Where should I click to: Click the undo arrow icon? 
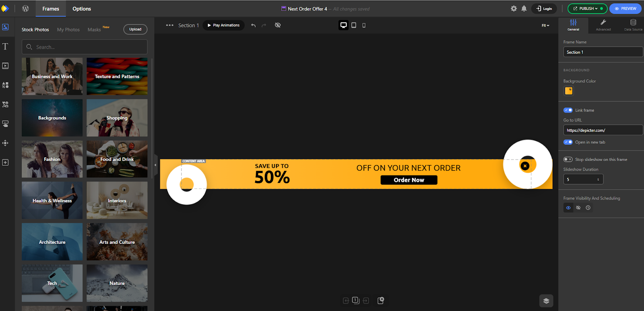click(x=253, y=25)
